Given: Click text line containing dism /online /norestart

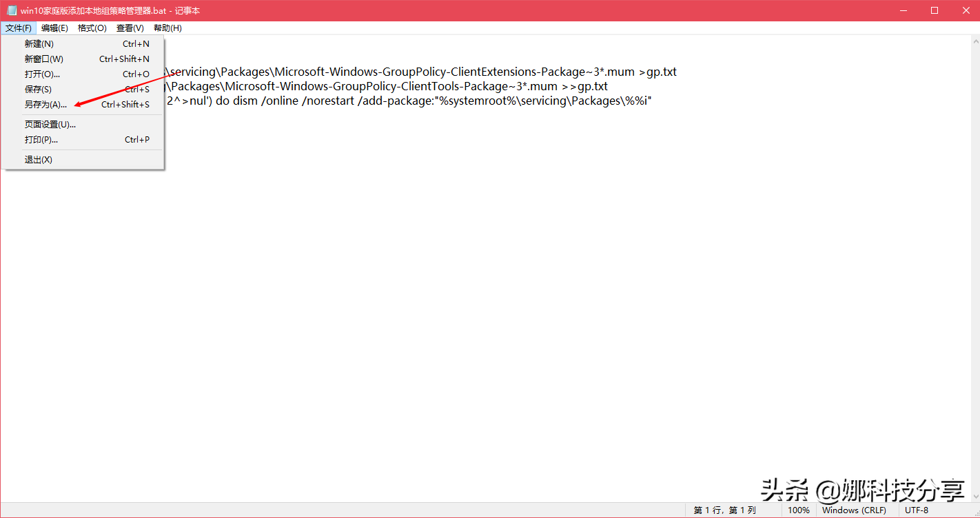Looking at the screenshot, I should [409, 101].
